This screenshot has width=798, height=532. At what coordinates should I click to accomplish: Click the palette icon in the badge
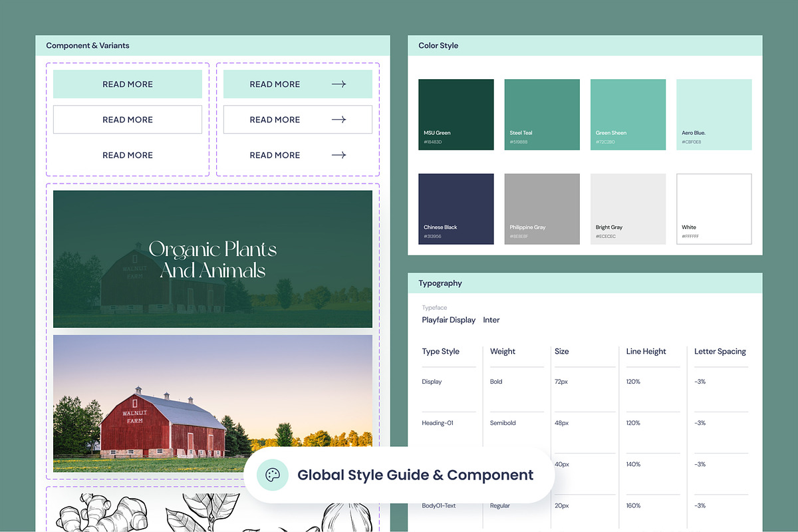coord(273,475)
